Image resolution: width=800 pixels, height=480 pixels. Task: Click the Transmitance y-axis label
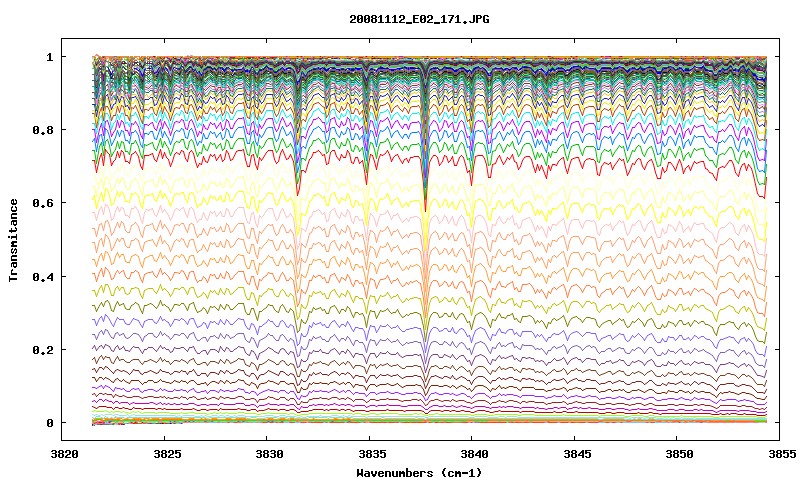[14, 240]
